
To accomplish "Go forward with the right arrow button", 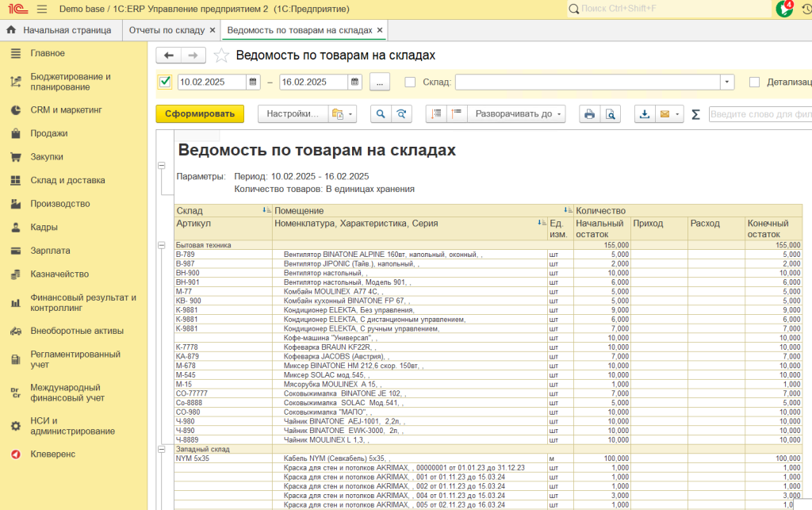I will [193, 56].
